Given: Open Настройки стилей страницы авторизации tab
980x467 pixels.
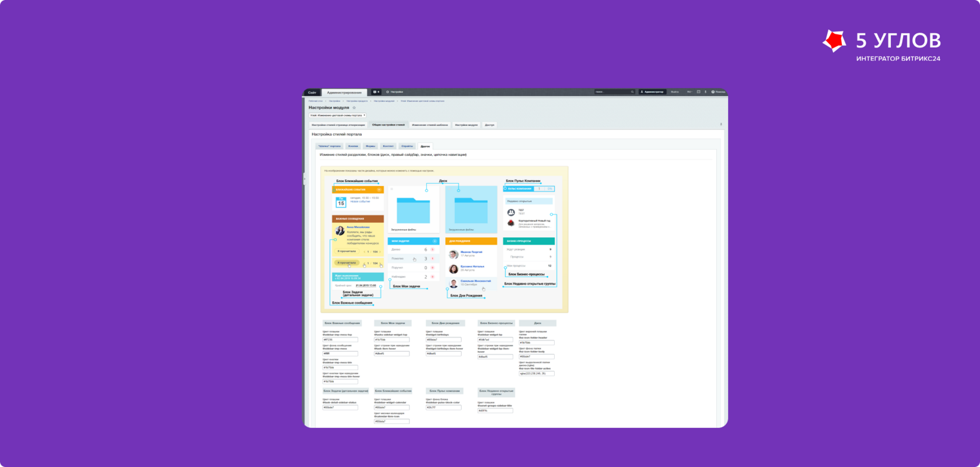Looking at the screenshot, I should (338, 125).
